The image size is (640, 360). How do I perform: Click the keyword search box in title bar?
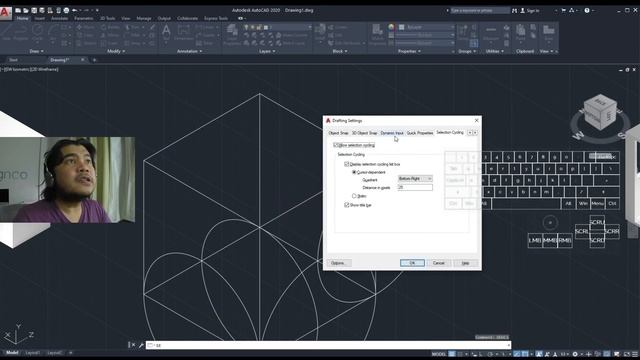click(x=480, y=11)
